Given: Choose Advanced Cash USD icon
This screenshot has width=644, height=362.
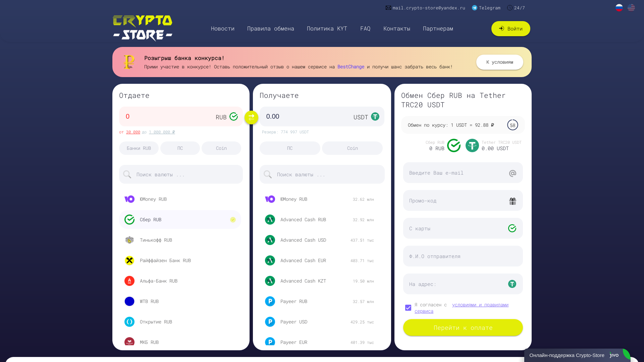Looking at the screenshot, I should (x=270, y=240).
